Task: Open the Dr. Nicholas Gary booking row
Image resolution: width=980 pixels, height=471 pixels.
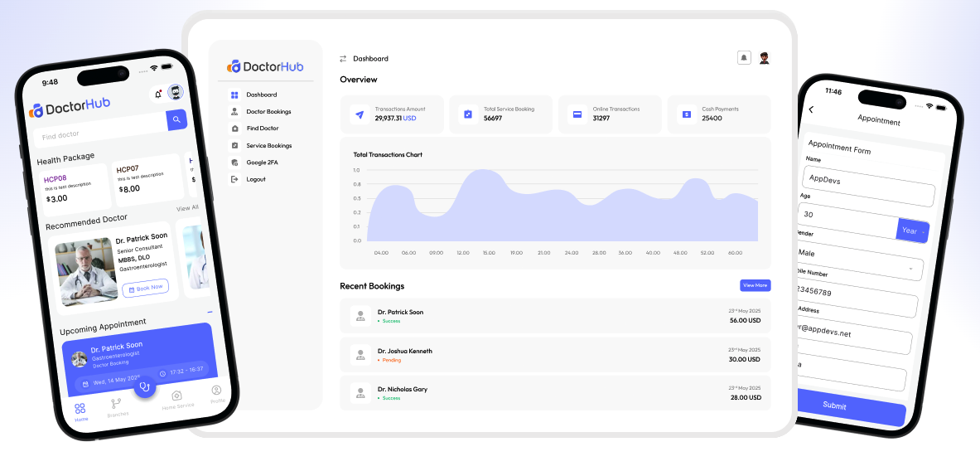Action: pos(555,393)
